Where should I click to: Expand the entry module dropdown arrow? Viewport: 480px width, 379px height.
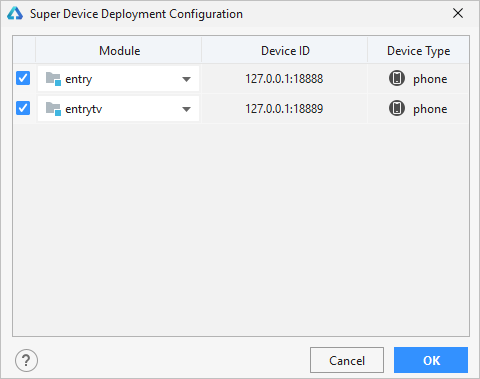click(186, 79)
